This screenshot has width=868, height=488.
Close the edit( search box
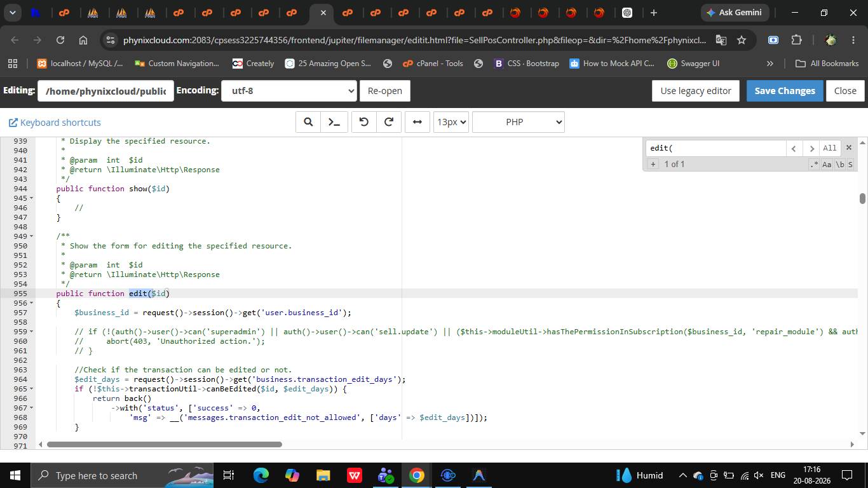848,147
